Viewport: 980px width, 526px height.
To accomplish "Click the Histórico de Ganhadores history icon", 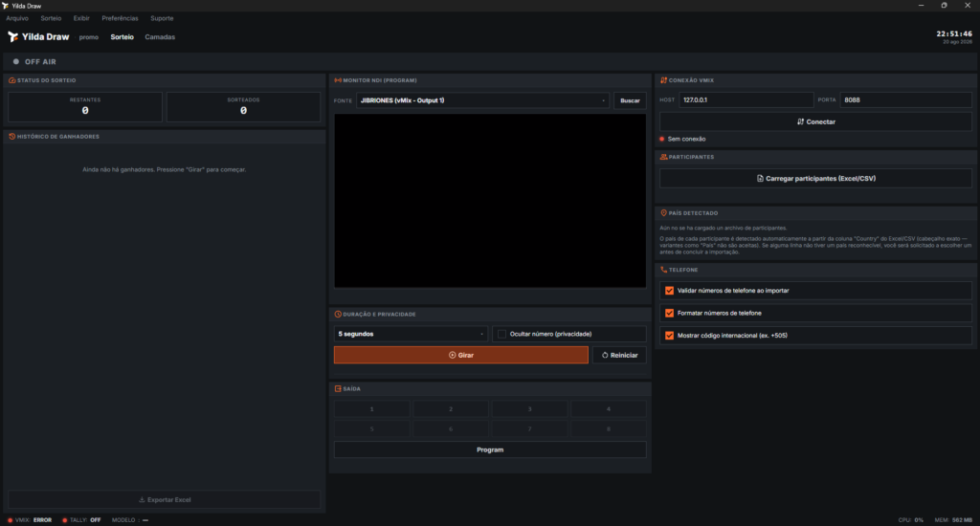I will (11, 136).
